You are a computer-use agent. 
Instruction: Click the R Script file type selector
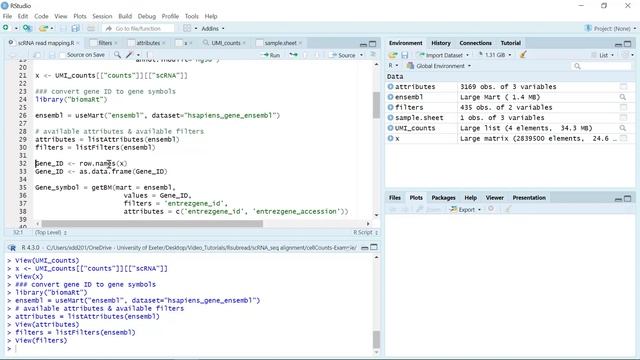pyautogui.click(x=365, y=232)
